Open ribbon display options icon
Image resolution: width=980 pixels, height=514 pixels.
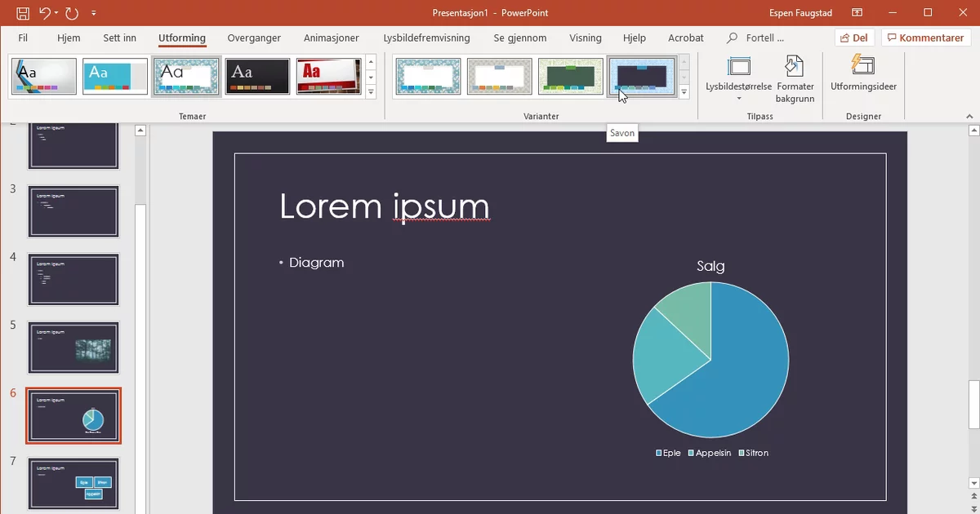coord(857,13)
